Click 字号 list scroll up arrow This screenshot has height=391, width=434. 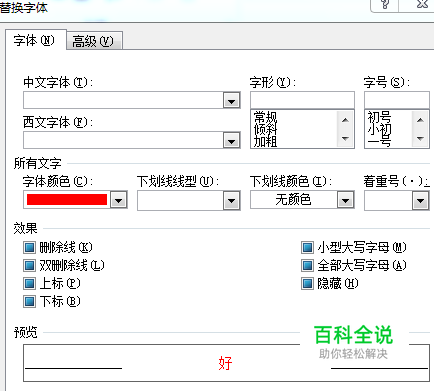pos(420,120)
